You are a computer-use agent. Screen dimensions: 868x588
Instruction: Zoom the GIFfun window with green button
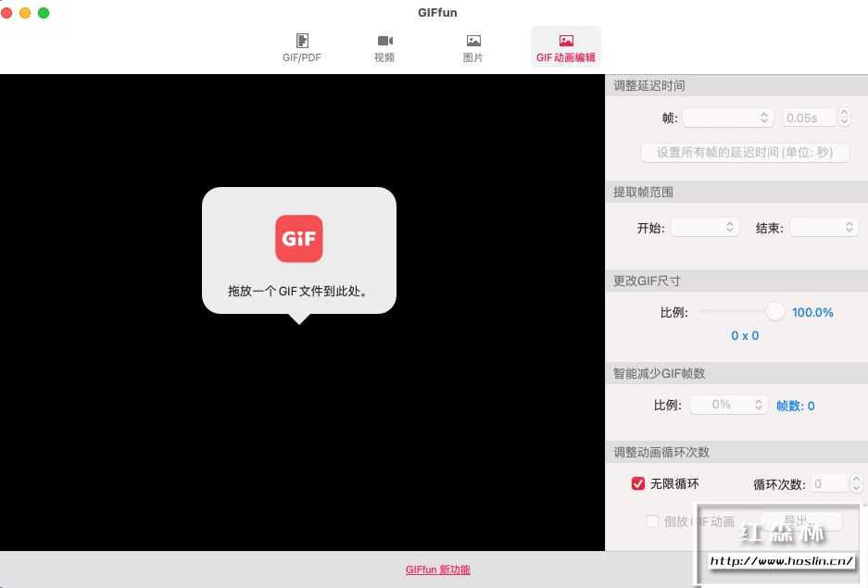(44, 13)
